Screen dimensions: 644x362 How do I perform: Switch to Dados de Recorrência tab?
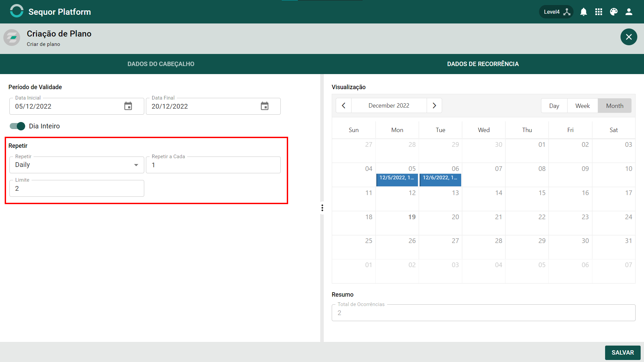pyautogui.click(x=483, y=64)
